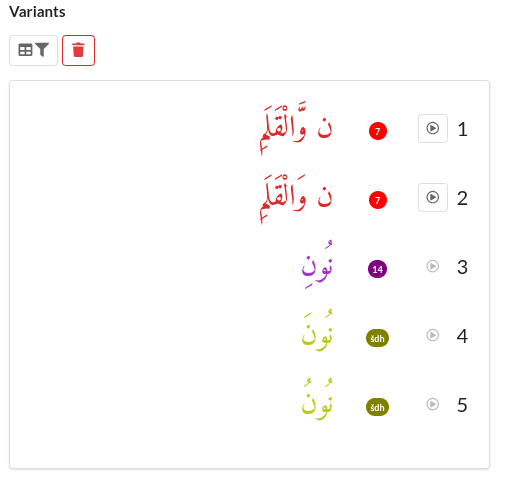Screen dimensions: 507x483
Task: Click the purple 14 badge
Action: tap(377, 269)
